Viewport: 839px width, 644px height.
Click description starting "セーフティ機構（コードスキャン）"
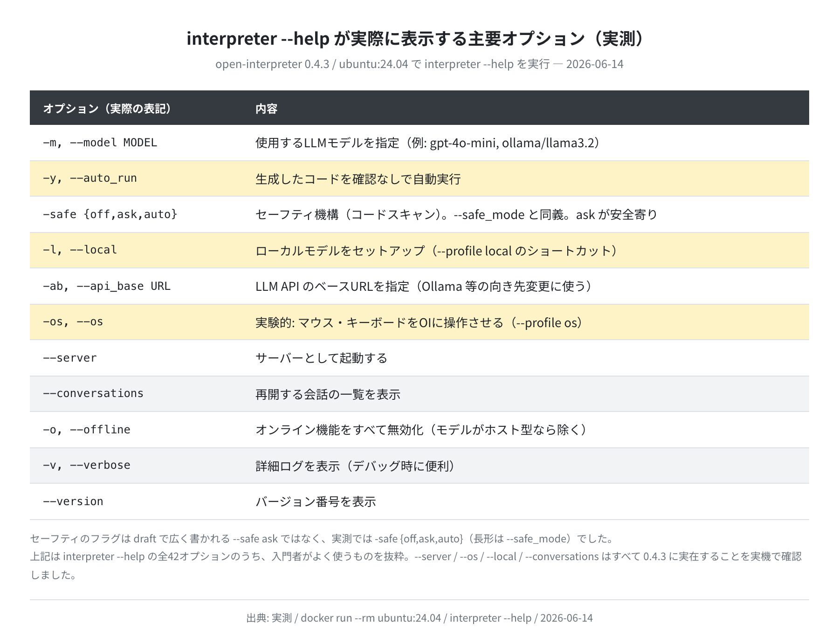pyautogui.click(x=456, y=214)
